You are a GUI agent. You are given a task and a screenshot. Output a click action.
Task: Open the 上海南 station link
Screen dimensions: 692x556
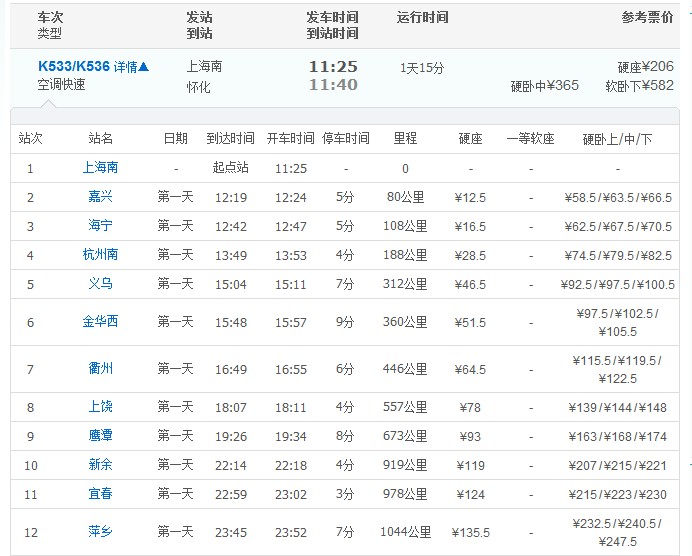[x=100, y=168]
